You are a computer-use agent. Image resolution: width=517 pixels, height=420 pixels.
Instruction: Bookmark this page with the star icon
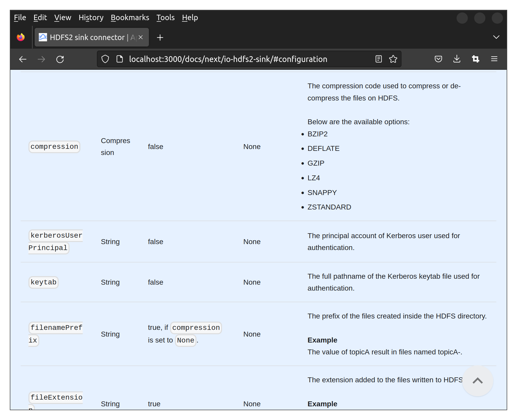tap(393, 59)
